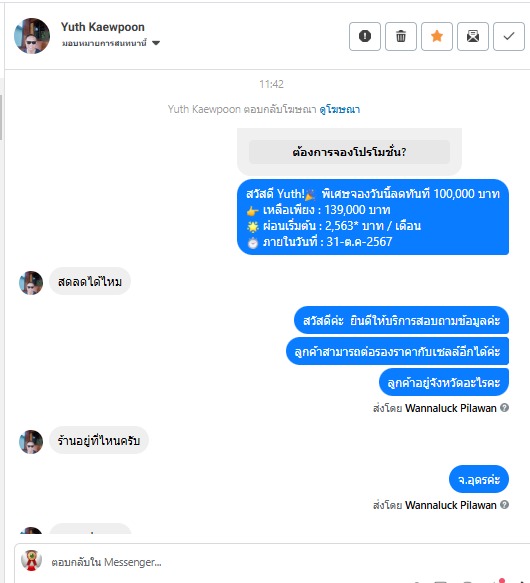530x583 pixels.
Task: Select the Yuth Kaewpoon name in header
Action: click(x=103, y=27)
